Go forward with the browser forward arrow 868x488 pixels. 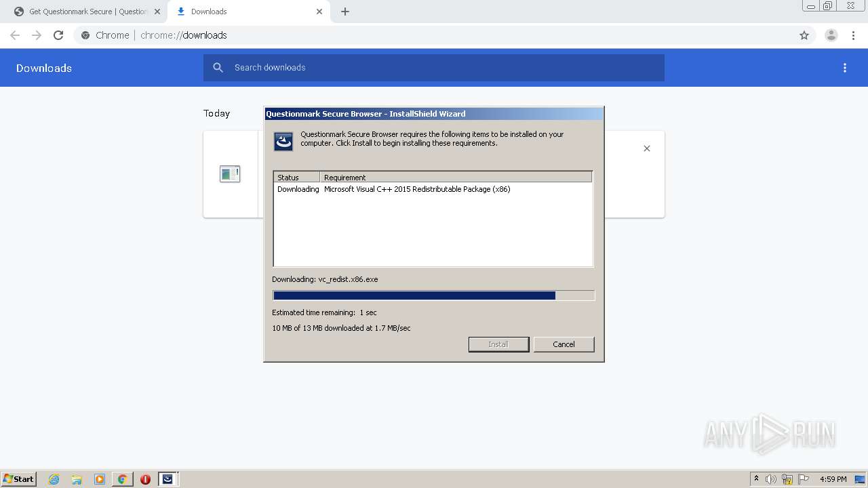click(37, 35)
